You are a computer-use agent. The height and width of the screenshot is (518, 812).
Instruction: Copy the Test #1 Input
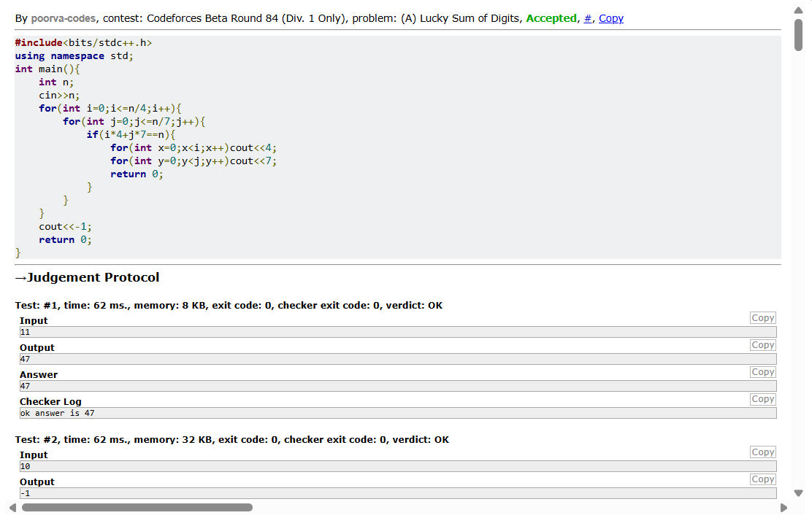[x=763, y=318]
